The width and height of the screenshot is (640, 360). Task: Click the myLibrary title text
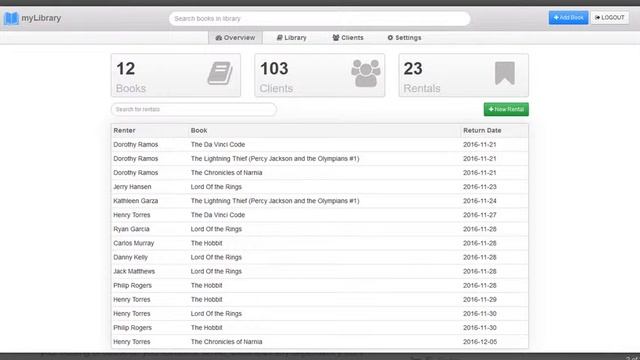coord(41,18)
